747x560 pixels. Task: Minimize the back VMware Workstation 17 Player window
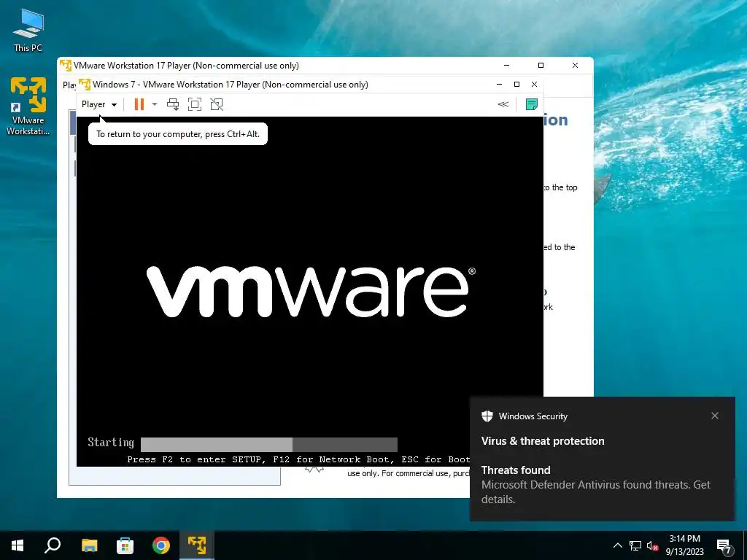click(506, 65)
